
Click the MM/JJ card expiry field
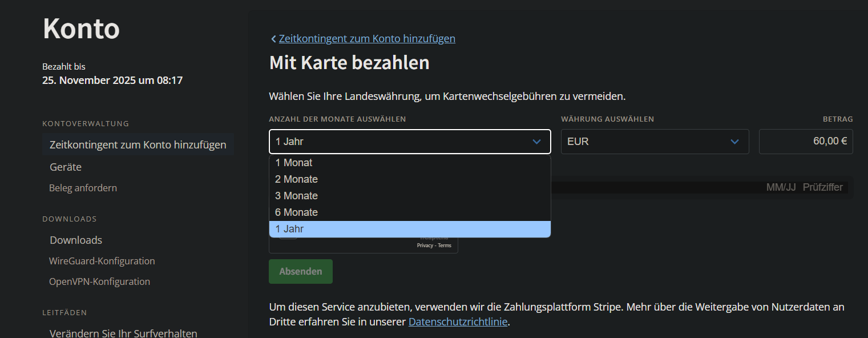pos(780,187)
